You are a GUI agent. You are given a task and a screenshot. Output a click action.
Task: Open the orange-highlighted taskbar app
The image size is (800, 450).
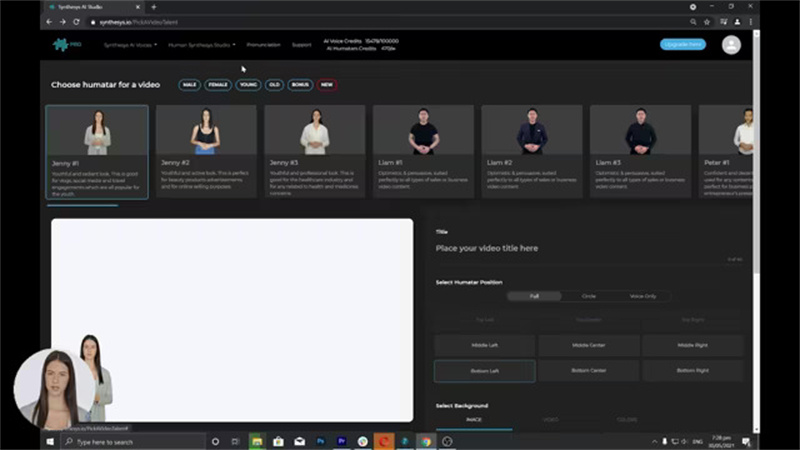[x=384, y=442]
